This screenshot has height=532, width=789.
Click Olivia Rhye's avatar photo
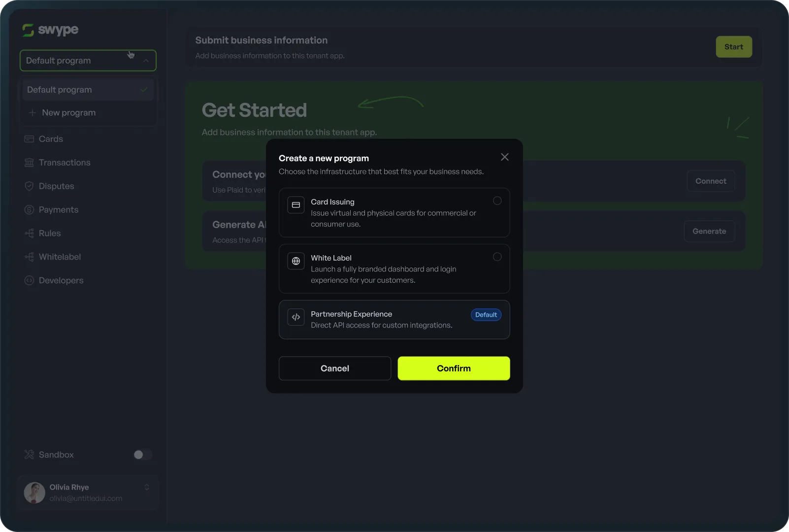coord(34,493)
